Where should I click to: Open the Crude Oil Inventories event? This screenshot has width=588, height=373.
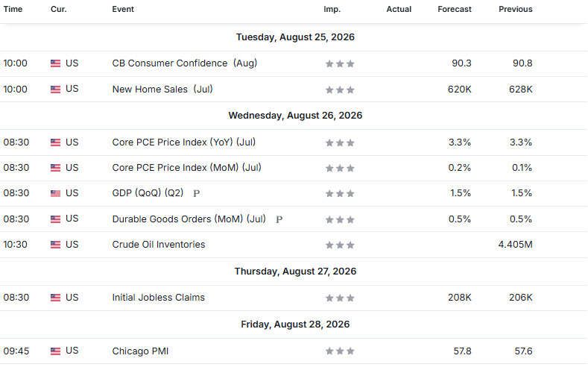(159, 245)
